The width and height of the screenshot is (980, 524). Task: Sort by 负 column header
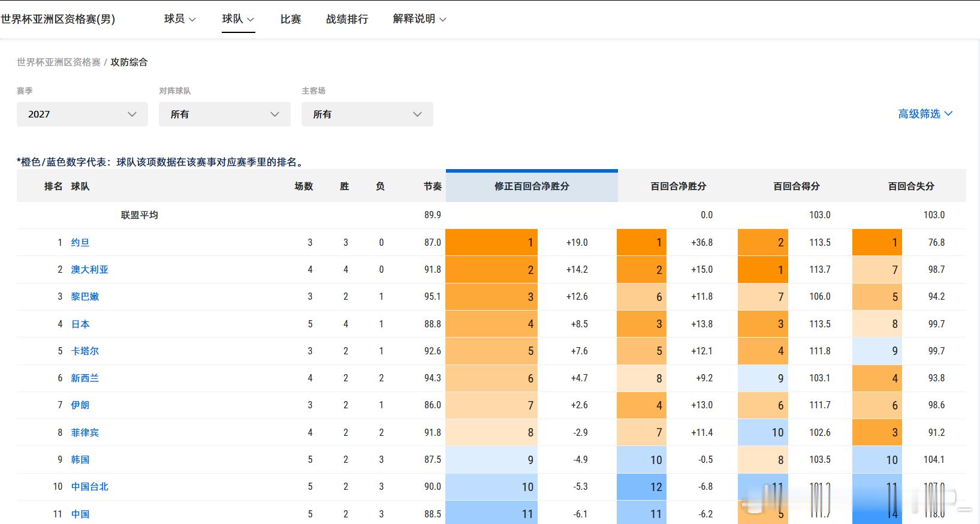click(x=380, y=186)
